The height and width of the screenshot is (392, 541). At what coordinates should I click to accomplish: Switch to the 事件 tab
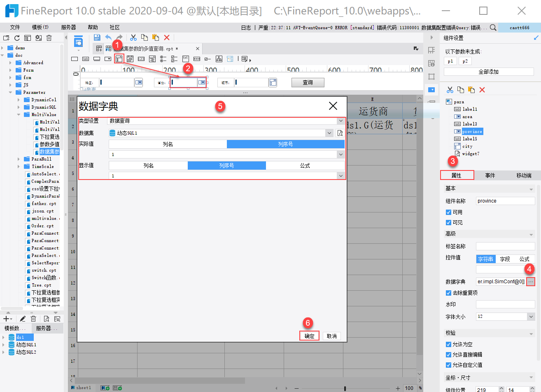490,175
